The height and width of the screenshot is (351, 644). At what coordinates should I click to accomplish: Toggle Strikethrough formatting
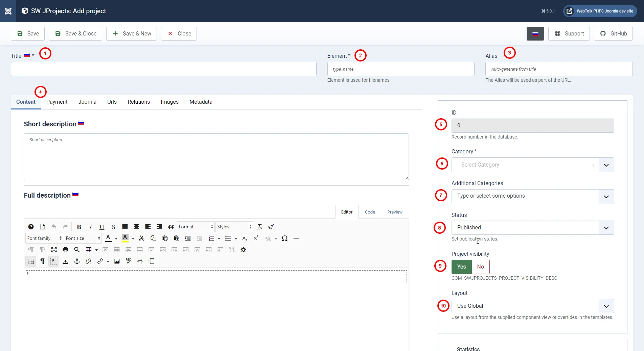tap(113, 227)
